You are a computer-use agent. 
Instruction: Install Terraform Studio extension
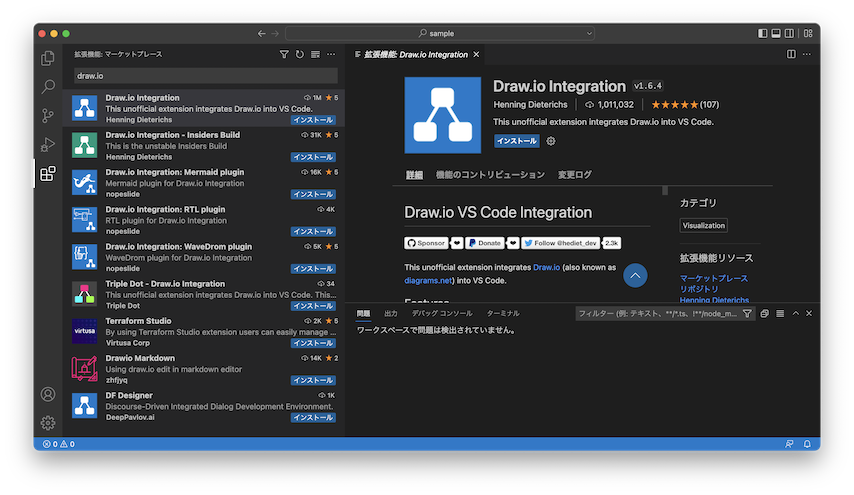[313, 343]
